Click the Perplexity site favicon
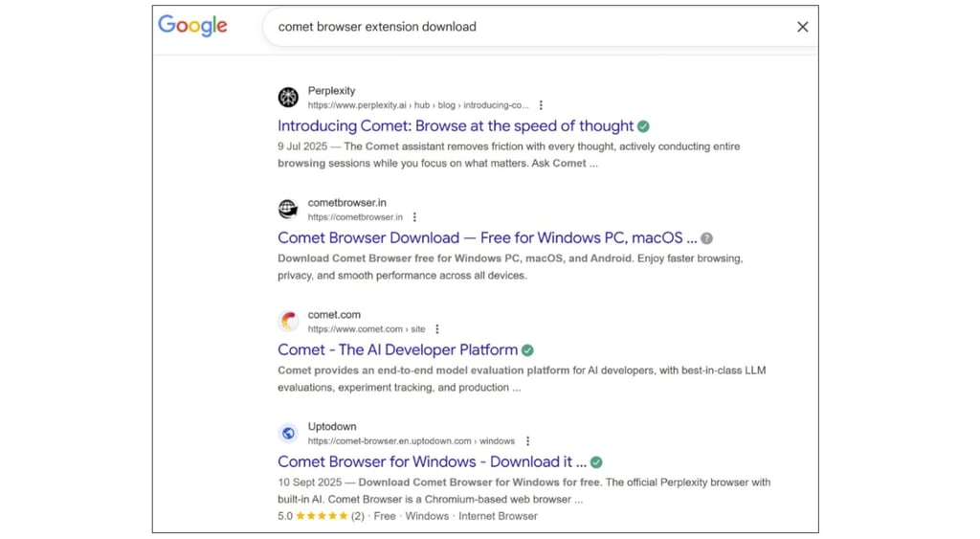 point(288,97)
